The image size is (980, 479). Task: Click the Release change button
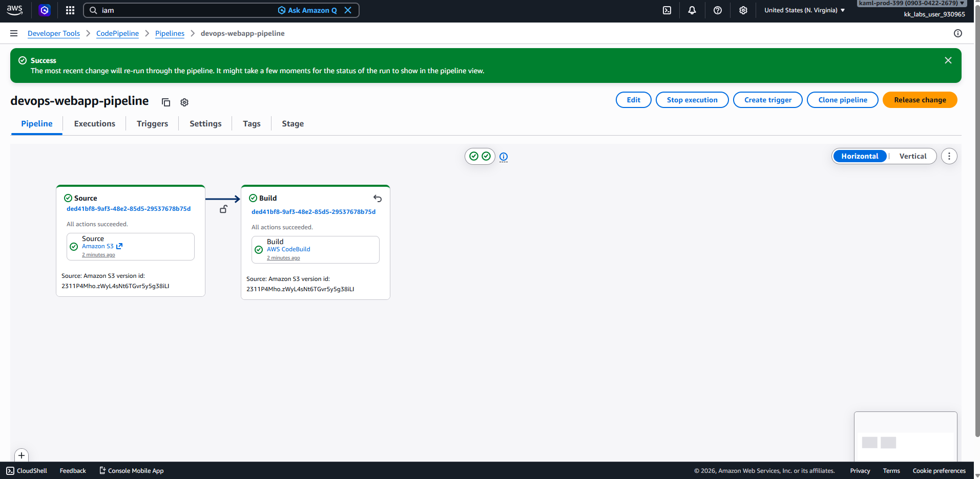point(920,100)
